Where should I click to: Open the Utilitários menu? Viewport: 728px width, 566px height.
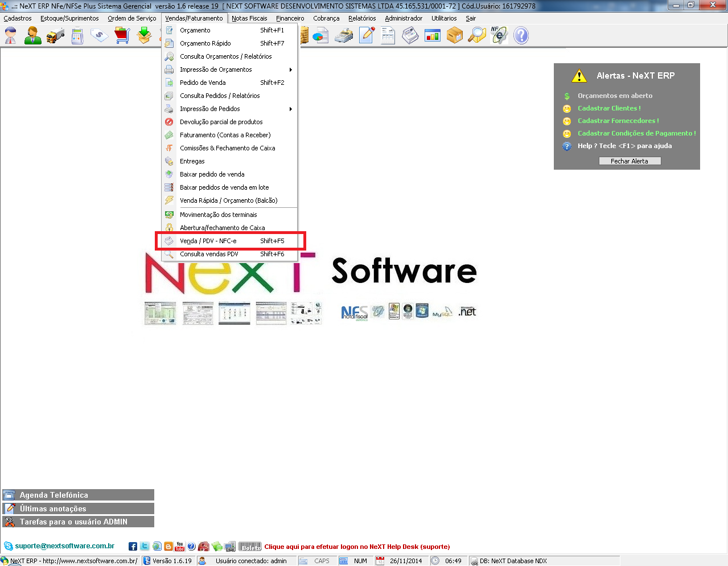(x=444, y=18)
